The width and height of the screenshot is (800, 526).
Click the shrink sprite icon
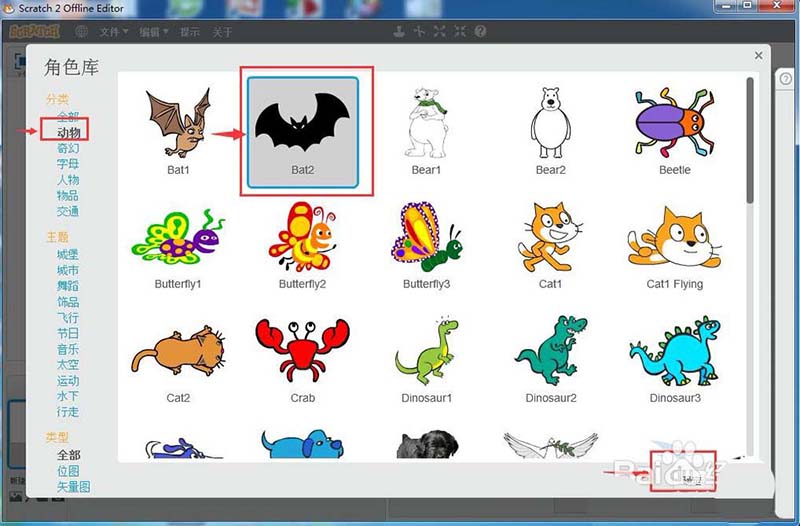coord(460,32)
